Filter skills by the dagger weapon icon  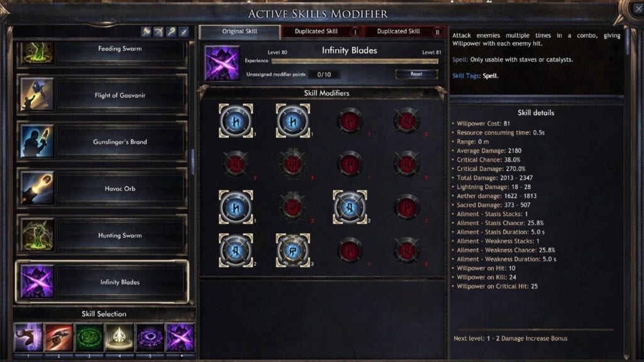click(184, 31)
